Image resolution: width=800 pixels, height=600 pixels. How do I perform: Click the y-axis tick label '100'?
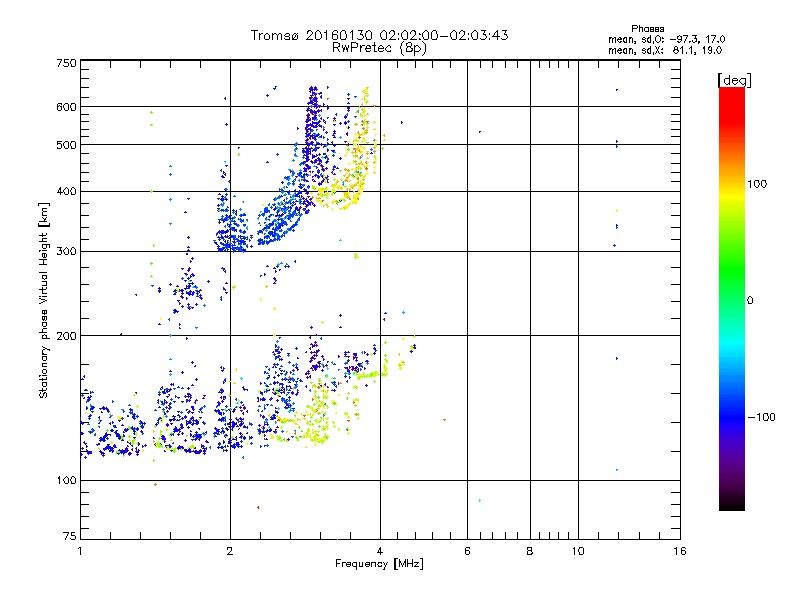tap(67, 481)
